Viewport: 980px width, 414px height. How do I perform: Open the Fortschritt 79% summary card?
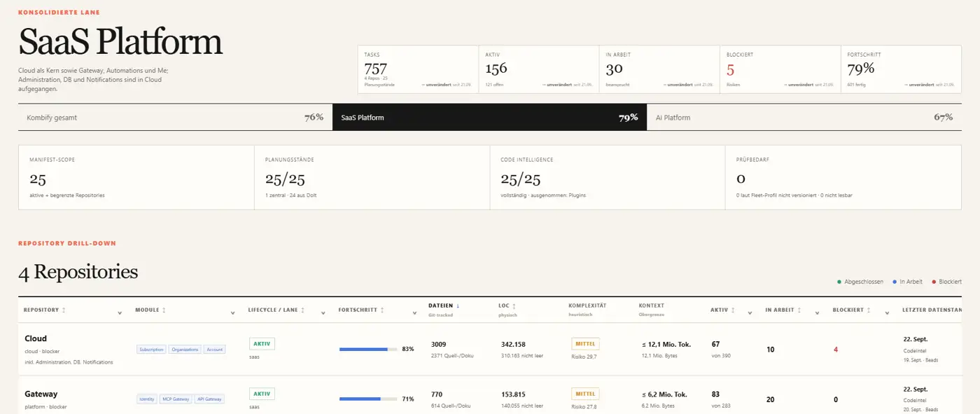[901, 69]
